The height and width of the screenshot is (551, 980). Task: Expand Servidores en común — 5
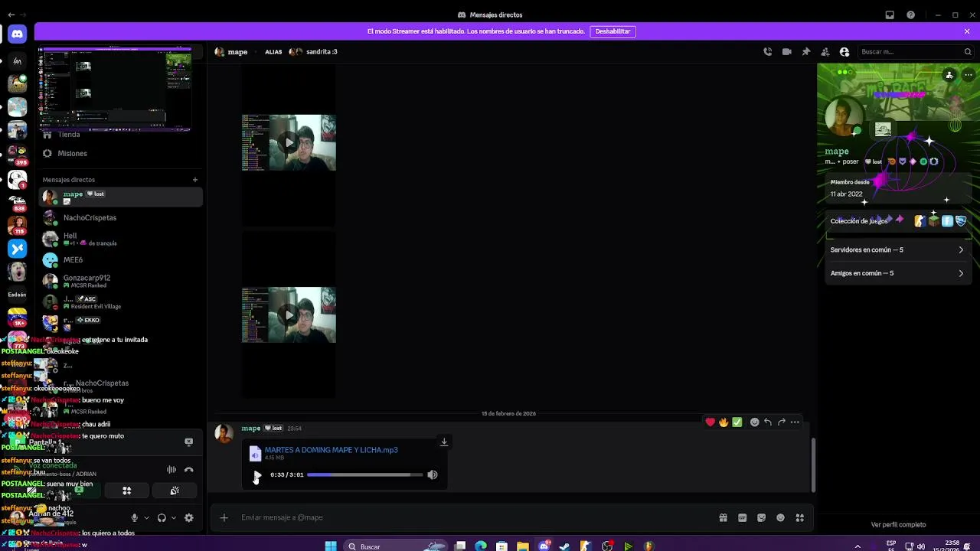tap(897, 250)
